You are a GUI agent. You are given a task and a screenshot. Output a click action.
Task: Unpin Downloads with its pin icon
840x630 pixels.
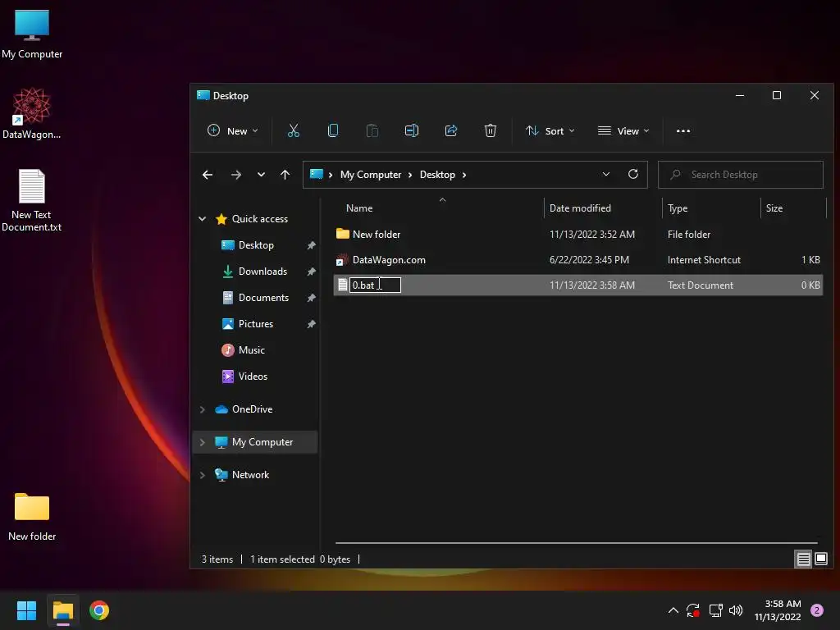311,272
